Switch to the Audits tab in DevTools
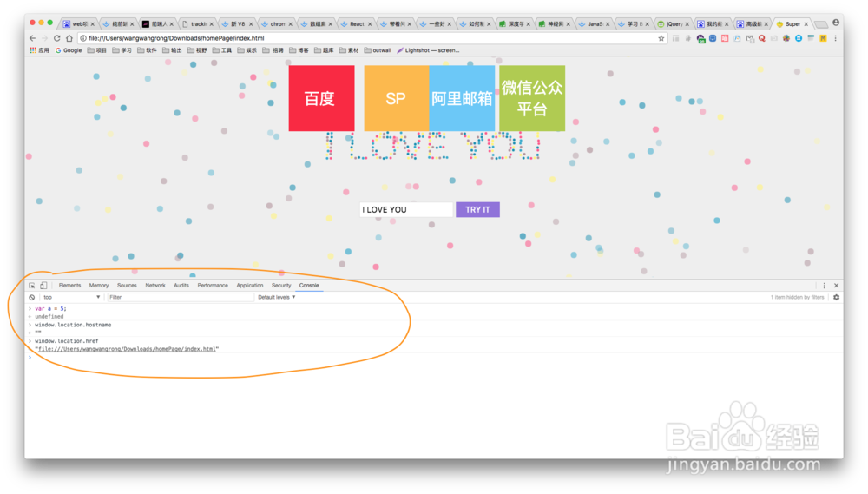Image resolution: width=868 pixels, height=494 pixels. tap(181, 286)
